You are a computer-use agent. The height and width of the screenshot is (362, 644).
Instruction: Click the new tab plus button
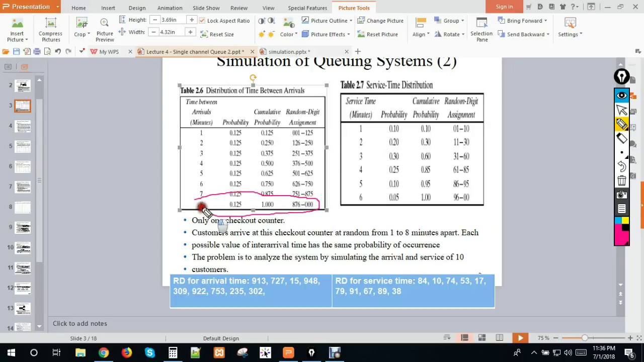click(358, 51)
